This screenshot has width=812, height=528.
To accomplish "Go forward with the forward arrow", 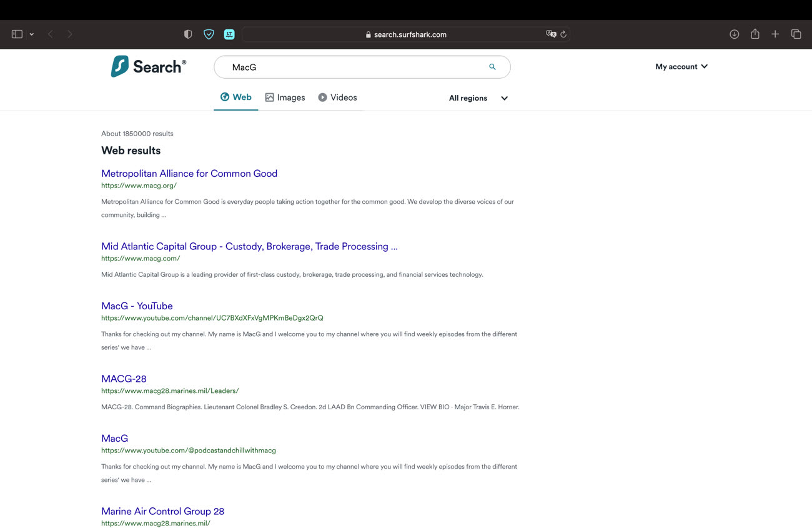I will point(70,34).
